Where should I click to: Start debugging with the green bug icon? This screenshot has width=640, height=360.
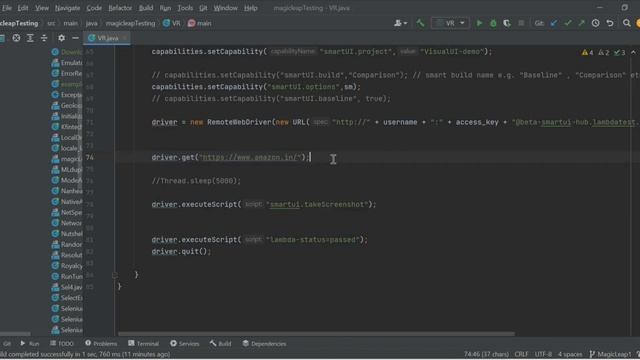pos(493,23)
